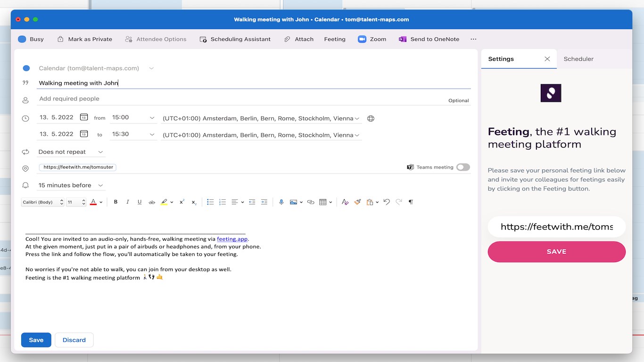The height and width of the screenshot is (362, 644).
Task: Open the Does not repeat dropdown
Action: (71, 152)
